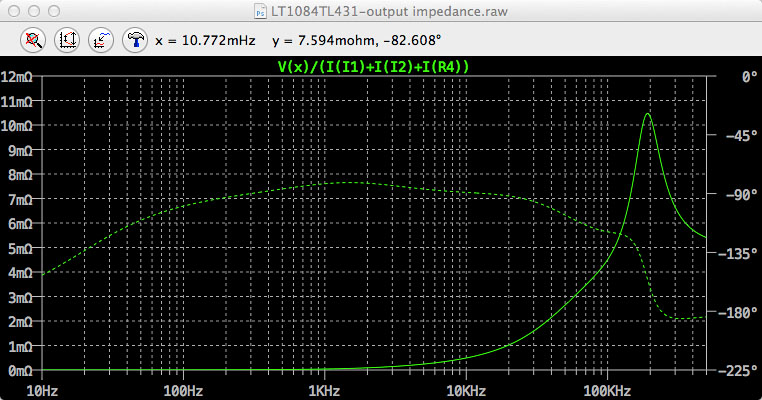Click the zoom-to-fit magnifier icon
Image resolution: width=762 pixels, height=400 pixels.
33,40
